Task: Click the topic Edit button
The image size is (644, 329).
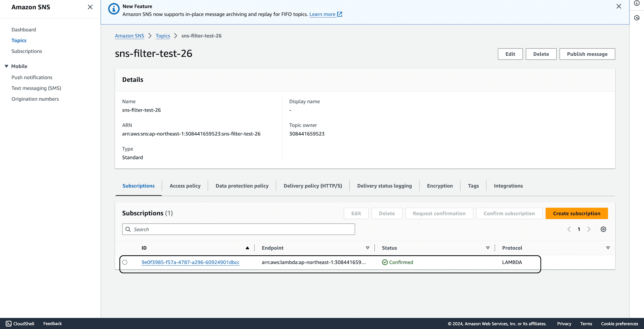Action: click(x=510, y=54)
